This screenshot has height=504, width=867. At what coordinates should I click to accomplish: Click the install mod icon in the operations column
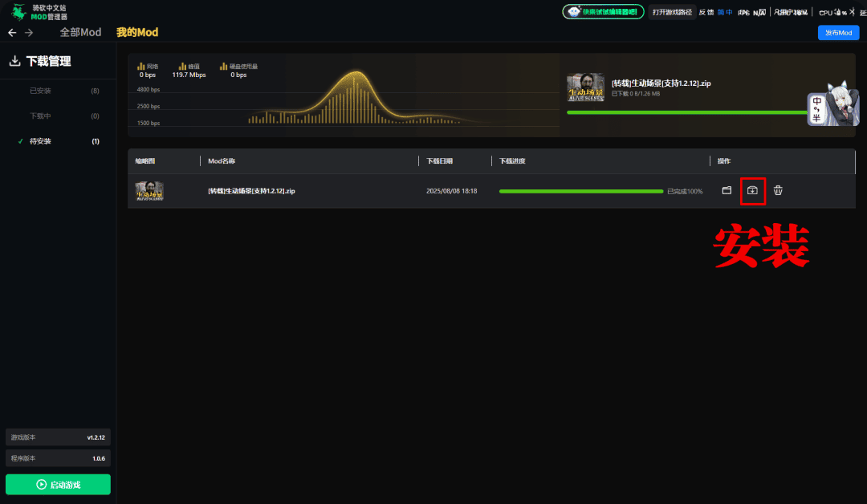tap(752, 191)
